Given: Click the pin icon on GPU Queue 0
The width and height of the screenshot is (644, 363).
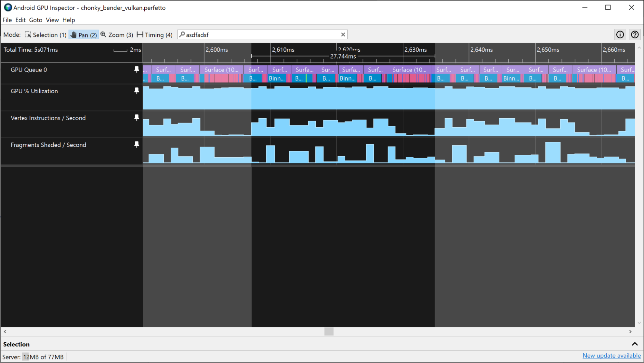Looking at the screenshot, I should (137, 70).
